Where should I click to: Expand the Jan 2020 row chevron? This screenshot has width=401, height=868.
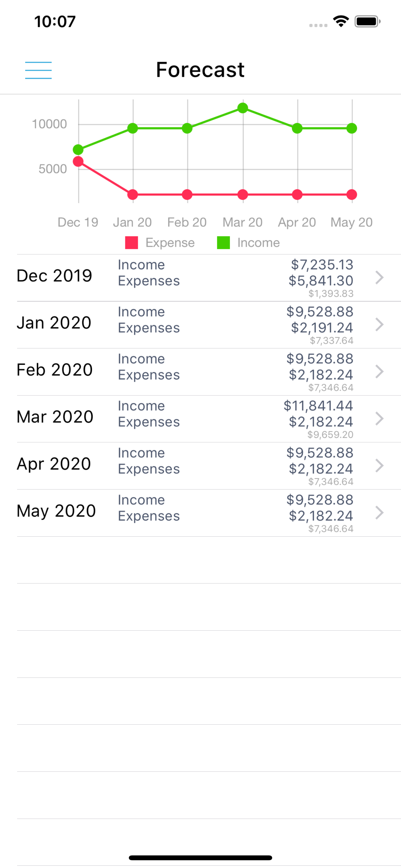(x=379, y=325)
